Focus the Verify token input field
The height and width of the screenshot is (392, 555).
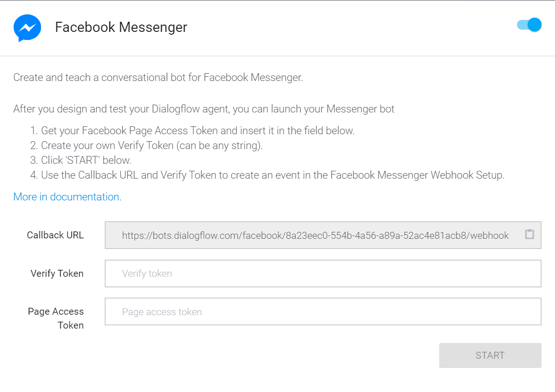coord(323,274)
